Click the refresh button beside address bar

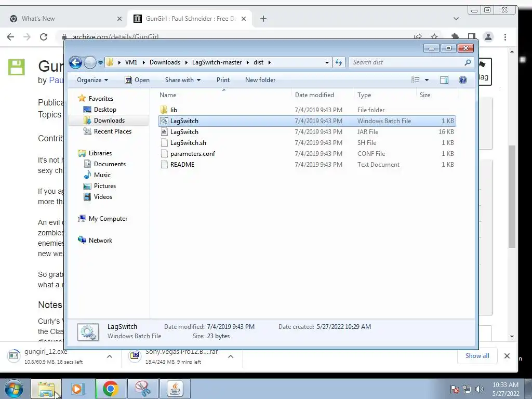point(339,62)
